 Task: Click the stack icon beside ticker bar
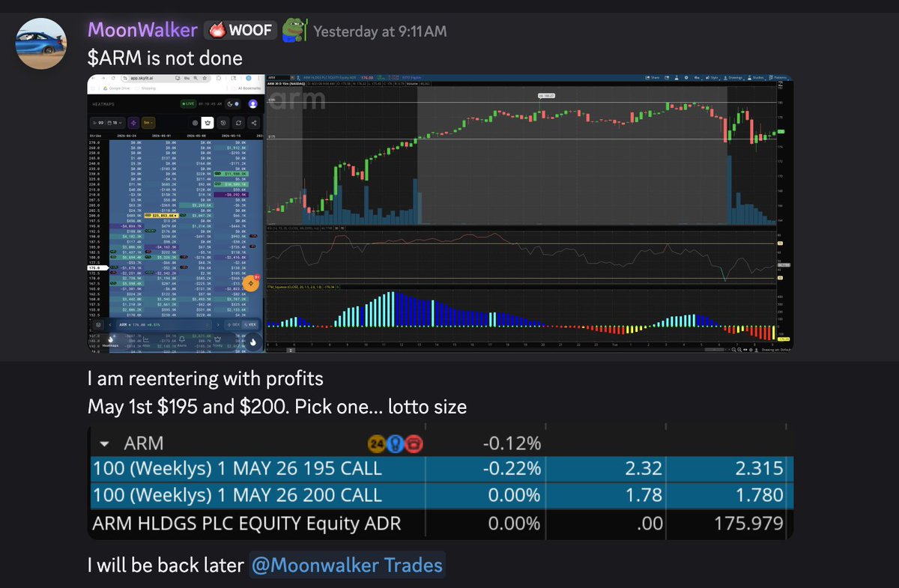point(98,325)
